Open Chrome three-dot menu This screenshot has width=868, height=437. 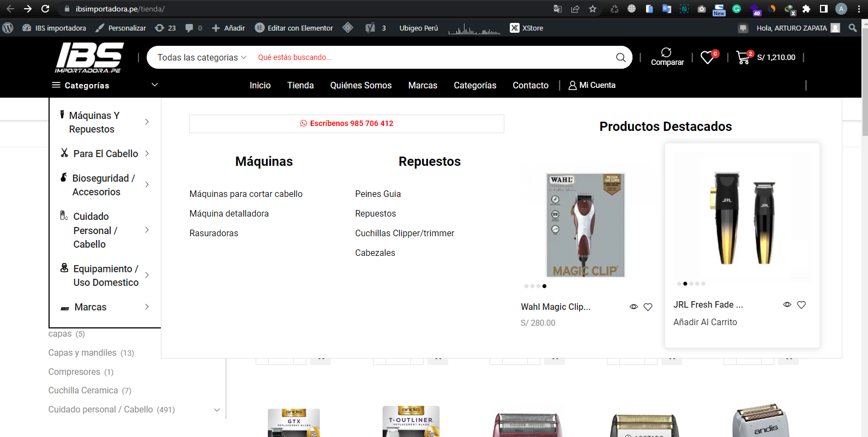coord(859,9)
